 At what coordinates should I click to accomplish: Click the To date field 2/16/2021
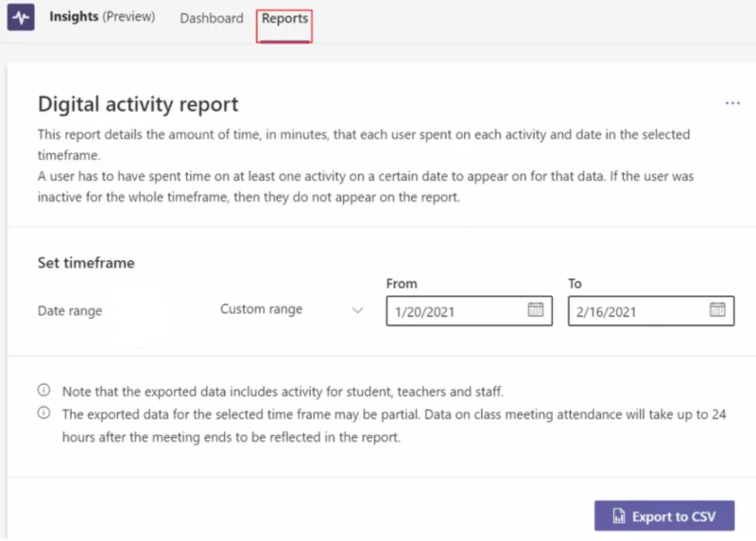click(x=651, y=311)
